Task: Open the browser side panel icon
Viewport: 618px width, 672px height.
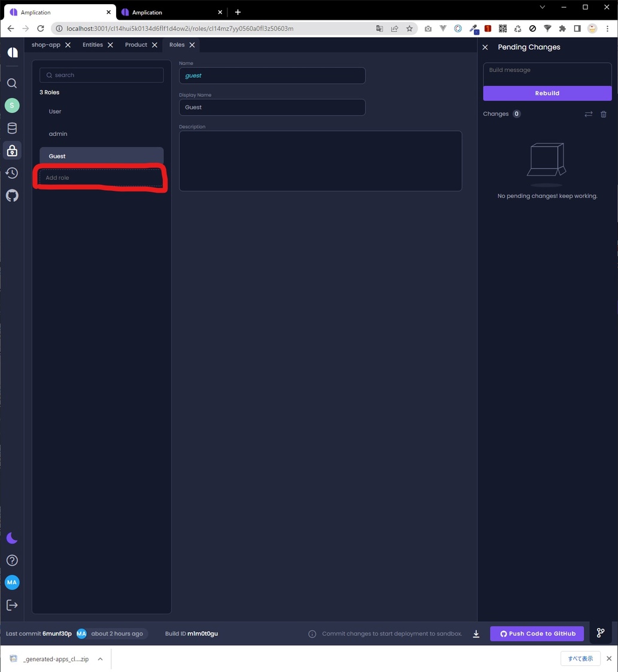Action: [577, 29]
